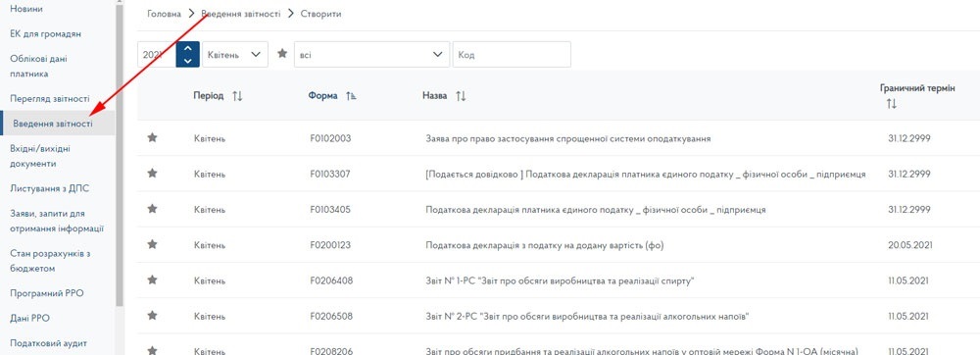Open Програмний РРО sidebar item

click(47, 293)
